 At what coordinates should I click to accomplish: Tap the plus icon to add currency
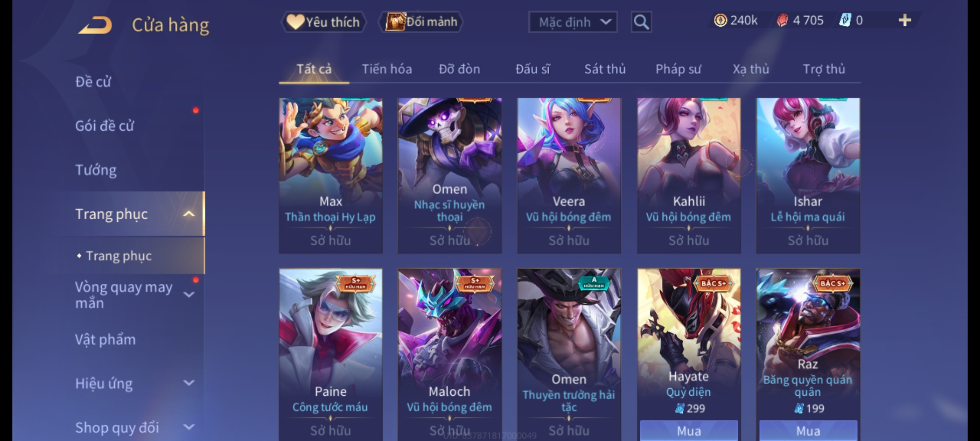pos(905,20)
